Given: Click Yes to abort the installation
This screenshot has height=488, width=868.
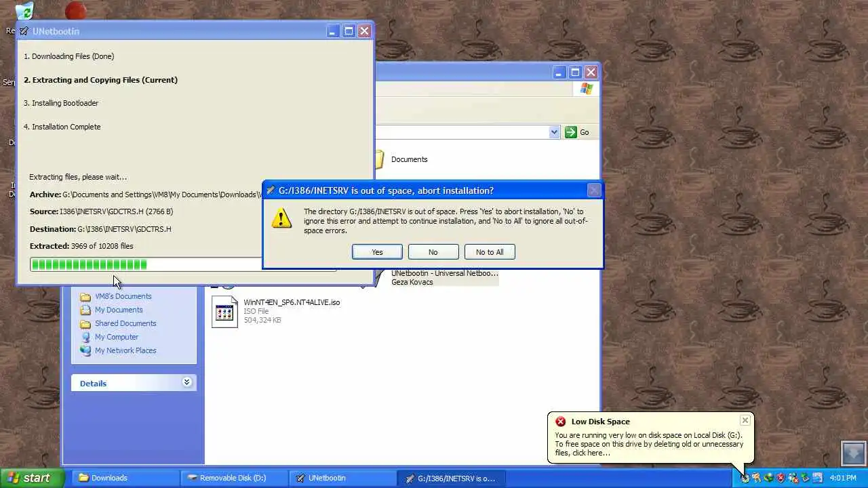Looking at the screenshot, I should point(377,252).
